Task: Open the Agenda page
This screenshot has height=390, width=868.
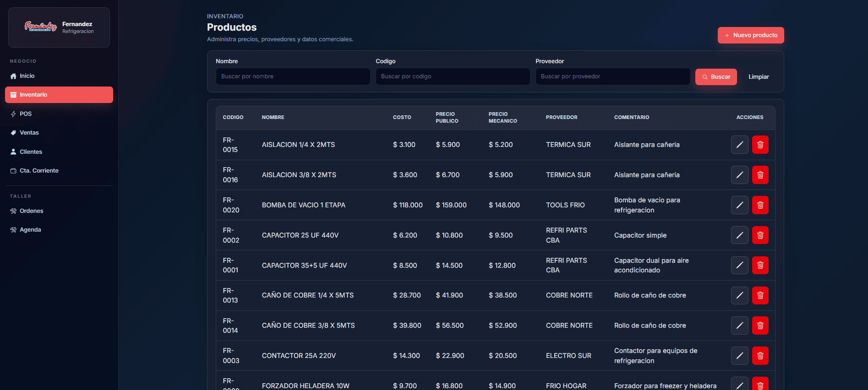Action: pos(59,230)
